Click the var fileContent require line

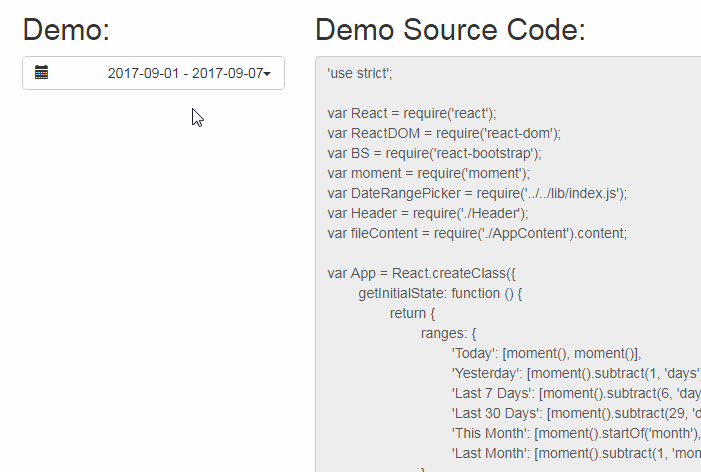[477, 233]
